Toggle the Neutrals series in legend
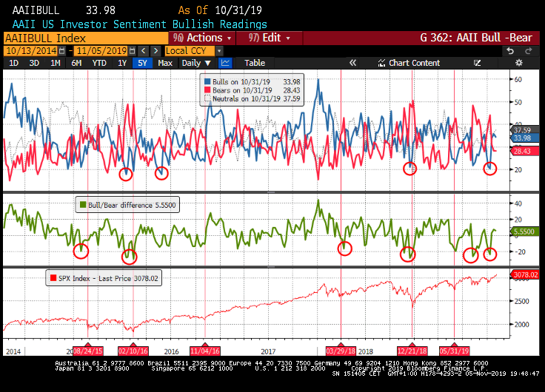 click(207, 98)
